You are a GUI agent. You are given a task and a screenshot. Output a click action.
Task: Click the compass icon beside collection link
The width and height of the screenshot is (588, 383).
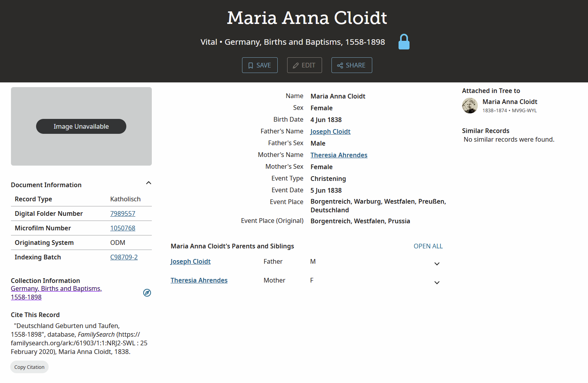[x=147, y=293]
